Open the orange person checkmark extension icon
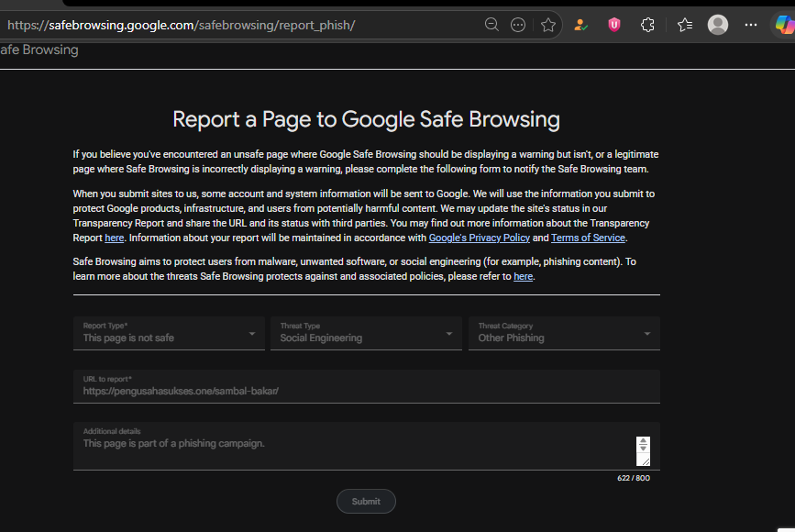 click(x=580, y=25)
